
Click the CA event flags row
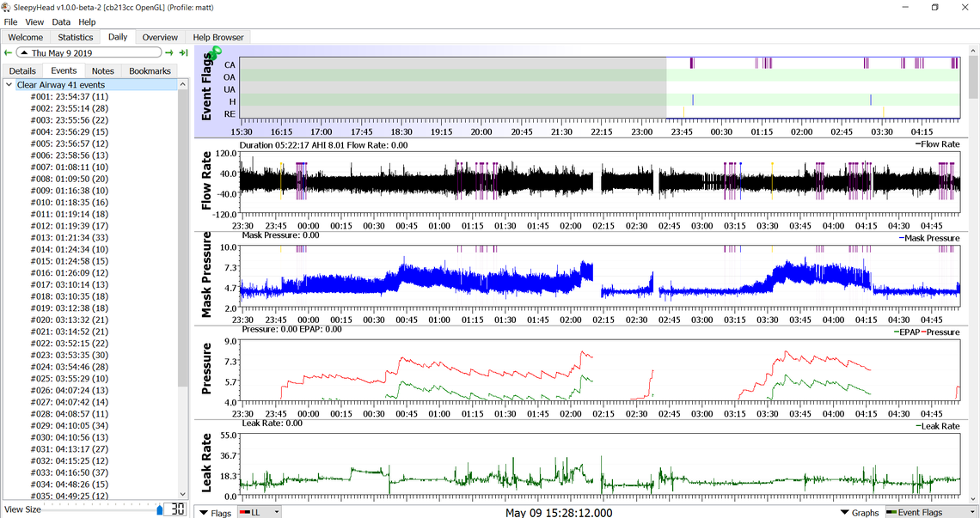click(x=600, y=64)
